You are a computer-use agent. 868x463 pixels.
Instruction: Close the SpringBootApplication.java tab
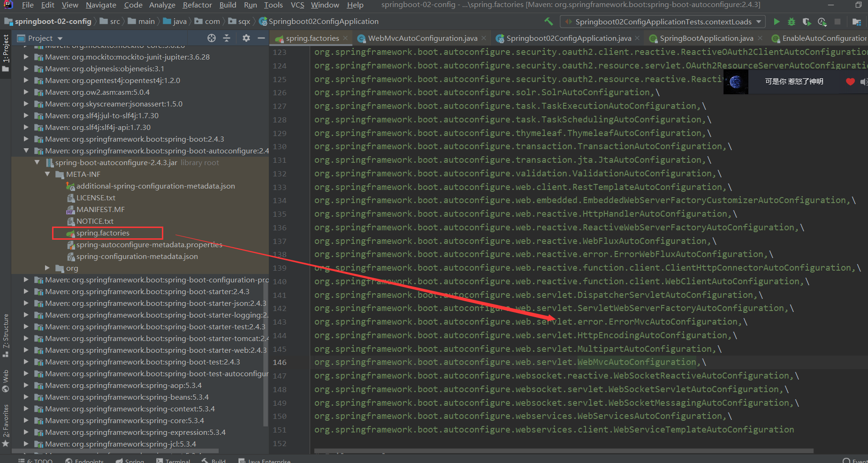(760, 38)
